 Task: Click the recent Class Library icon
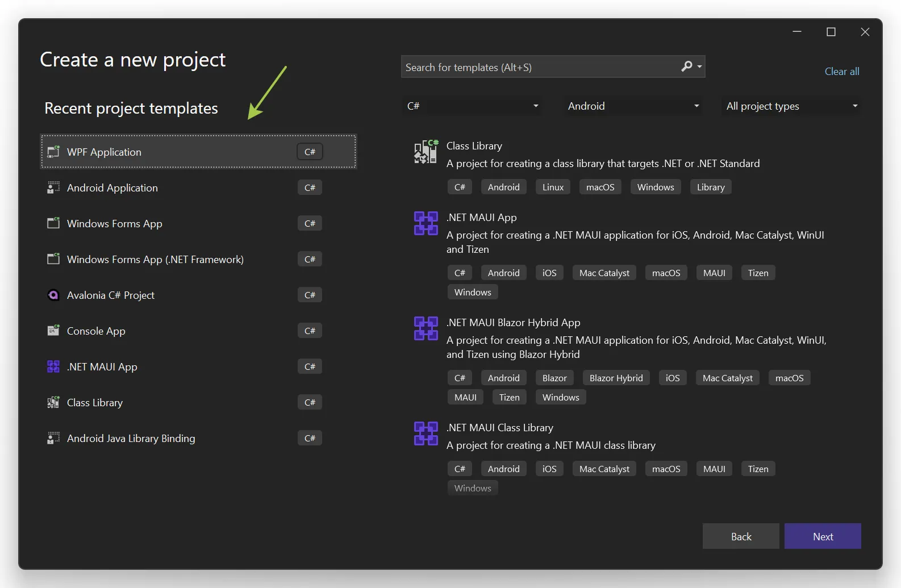pos(53,402)
